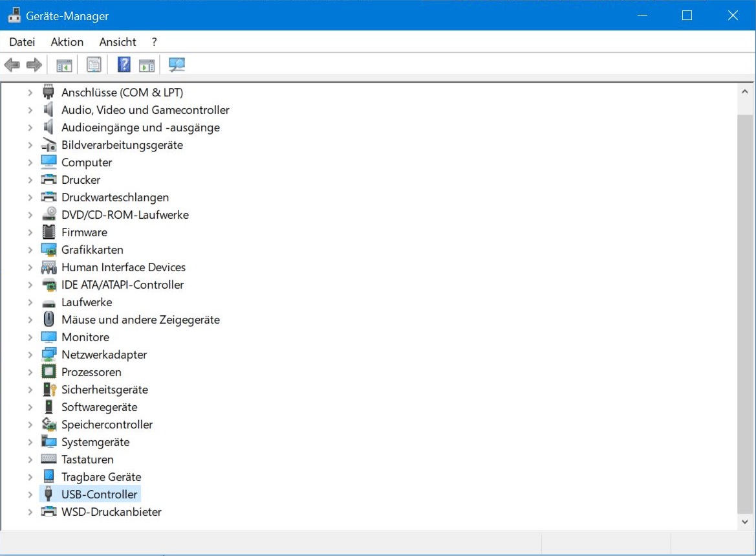Click the scrollbar up arrow

[x=744, y=92]
